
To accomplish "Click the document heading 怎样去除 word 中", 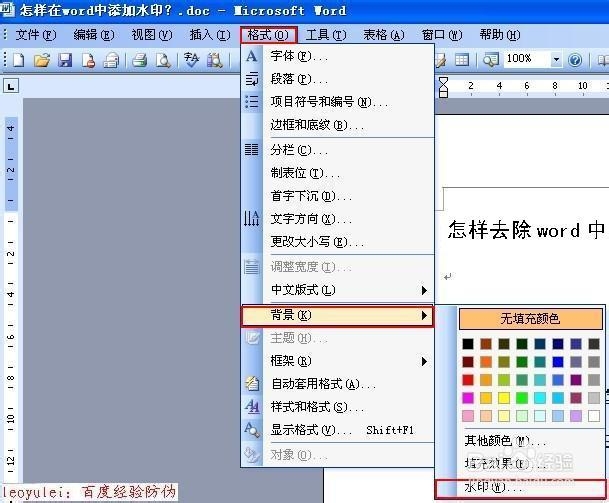I will click(x=526, y=230).
